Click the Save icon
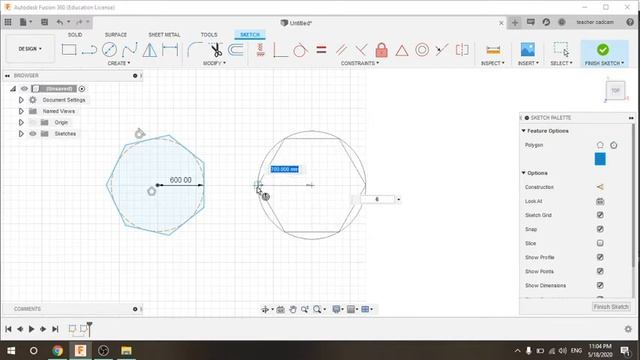 (x=44, y=22)
